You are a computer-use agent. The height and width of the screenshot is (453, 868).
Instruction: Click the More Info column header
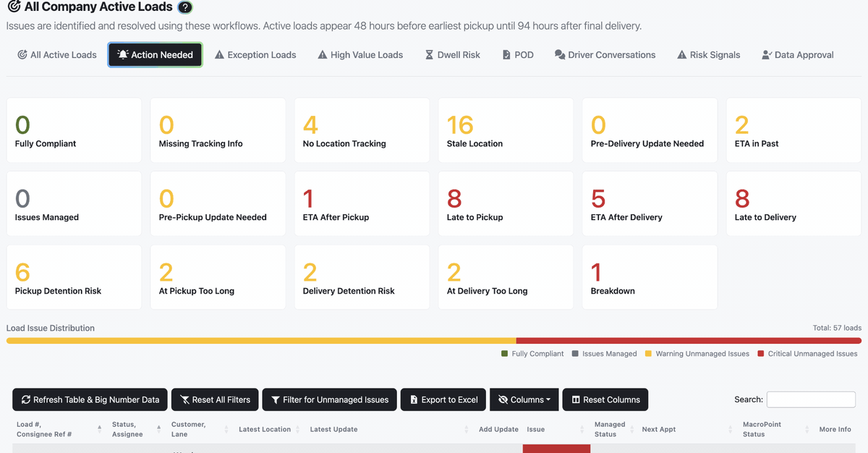click(x=835, y=429)
